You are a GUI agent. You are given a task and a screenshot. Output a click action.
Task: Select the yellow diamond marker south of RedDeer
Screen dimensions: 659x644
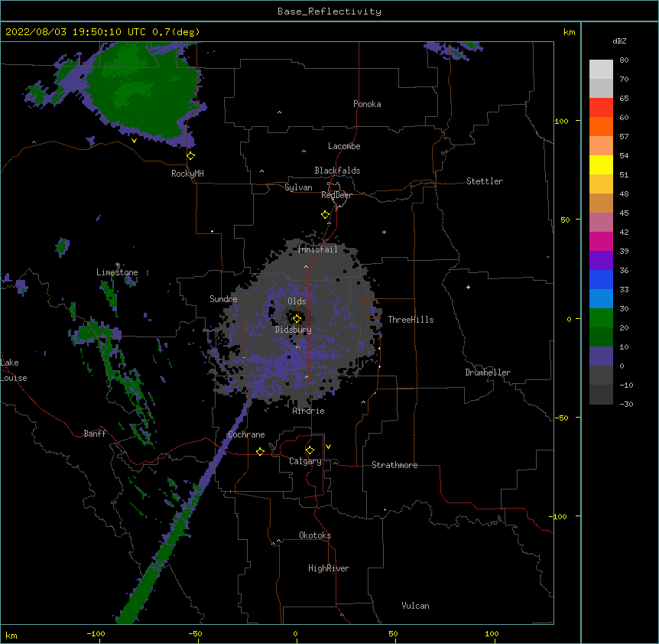point(326,215)
